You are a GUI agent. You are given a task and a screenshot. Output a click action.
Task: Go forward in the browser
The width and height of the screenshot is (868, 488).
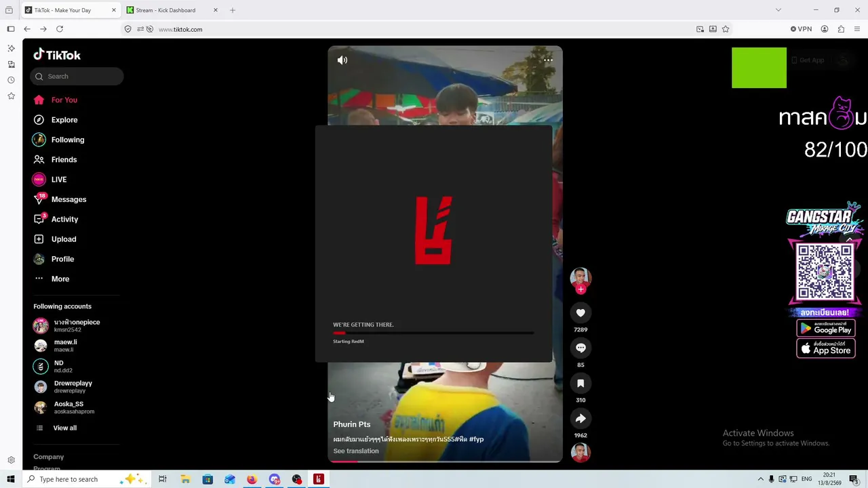point(43,29)
